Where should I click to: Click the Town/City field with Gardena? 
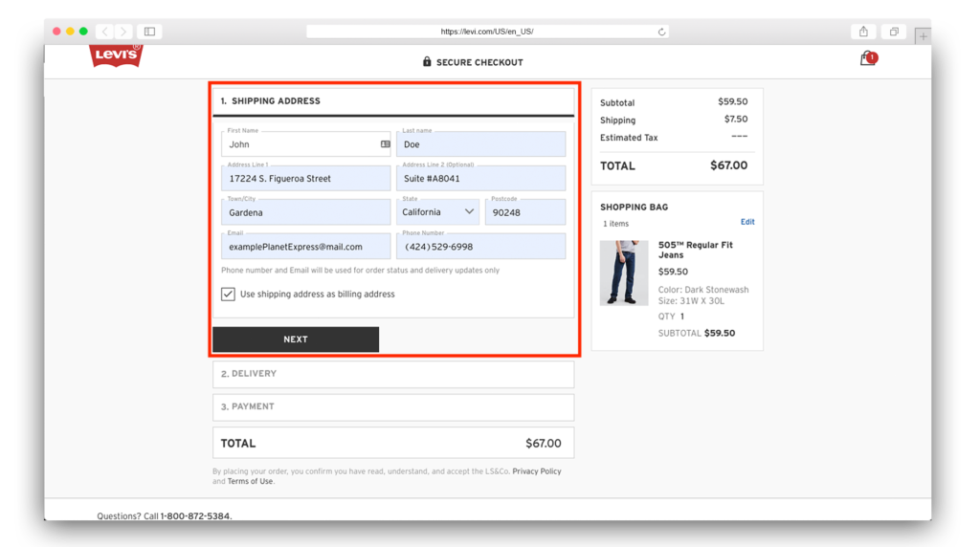point(305,212)
